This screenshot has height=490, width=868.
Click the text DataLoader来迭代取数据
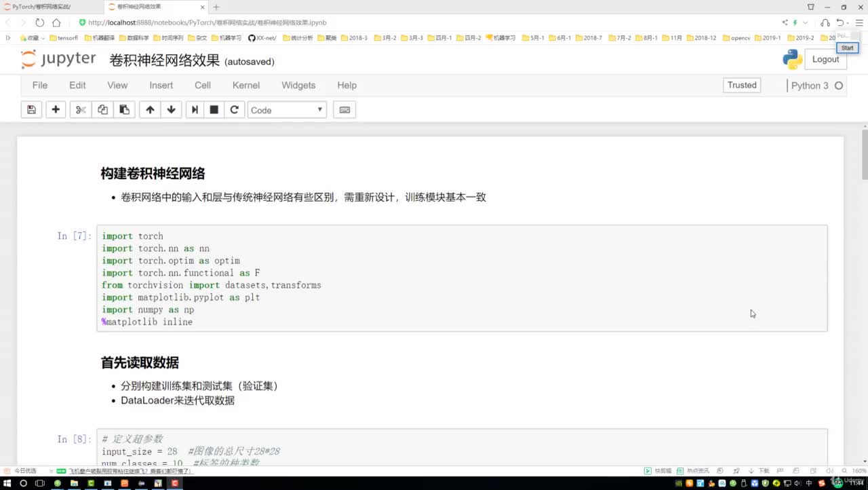[x=178, y=400]
